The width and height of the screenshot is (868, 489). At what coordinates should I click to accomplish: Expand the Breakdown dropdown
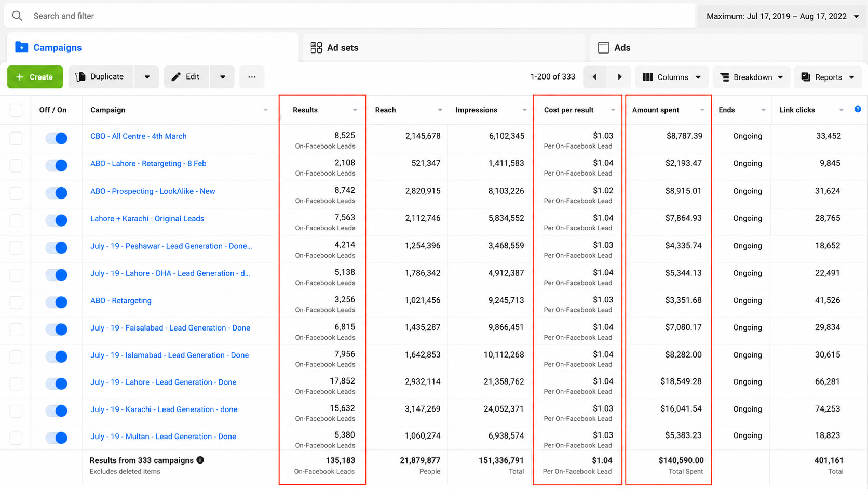[x=751, y=77]
